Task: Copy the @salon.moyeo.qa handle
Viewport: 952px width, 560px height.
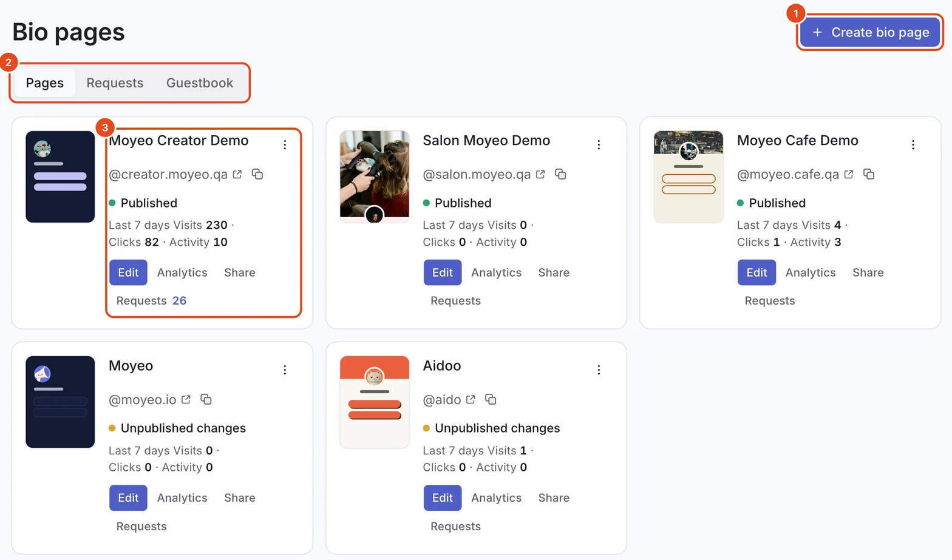Action: 560,174
